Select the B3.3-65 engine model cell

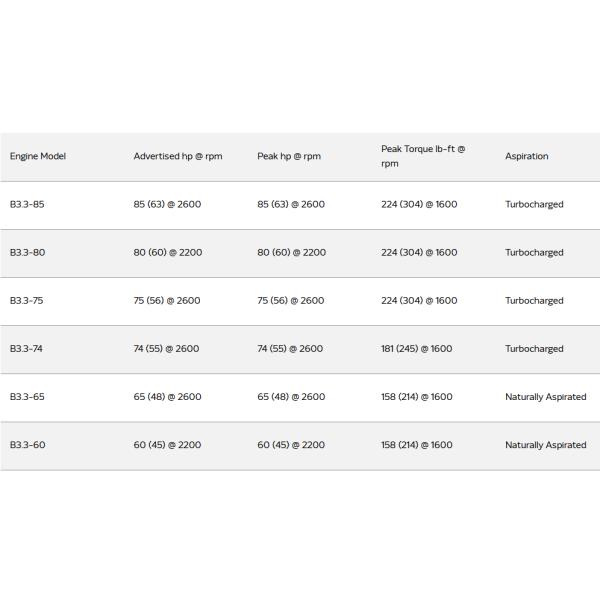click(28, 397)
